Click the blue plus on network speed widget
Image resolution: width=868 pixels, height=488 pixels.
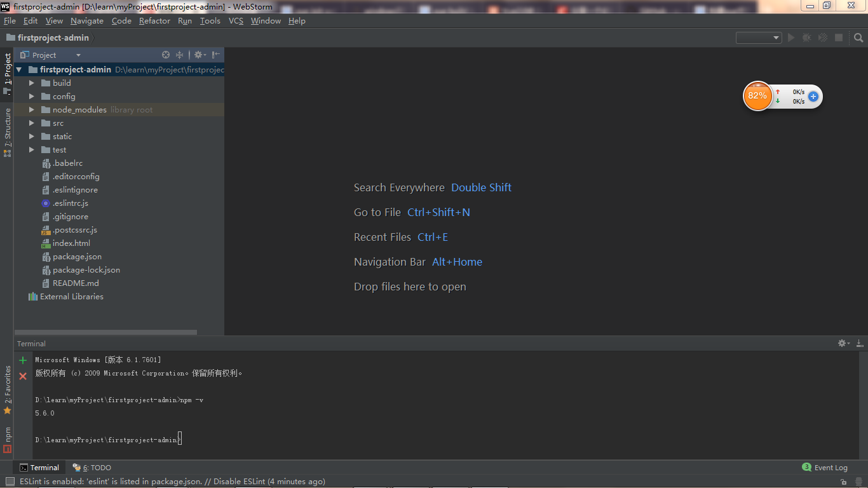click(x=813, y=97)
